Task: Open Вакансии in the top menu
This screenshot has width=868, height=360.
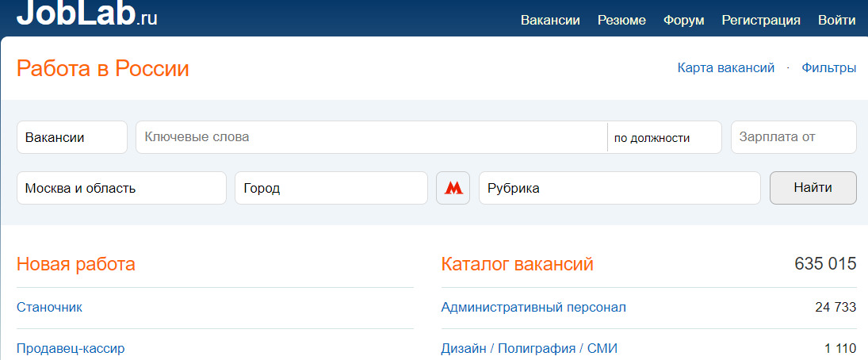Action: (x=550, y=20)
